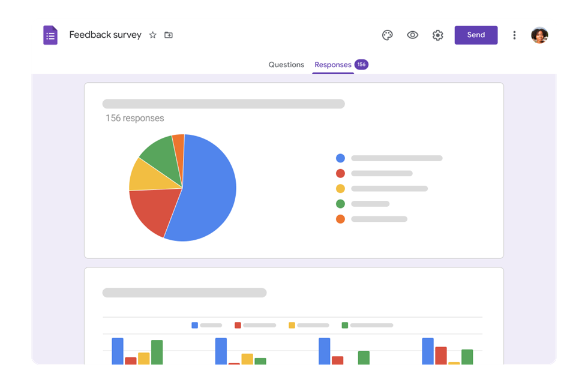Open the first question's summary card
Viewport: 588px width, 383px height.
[x=293, y=170]
